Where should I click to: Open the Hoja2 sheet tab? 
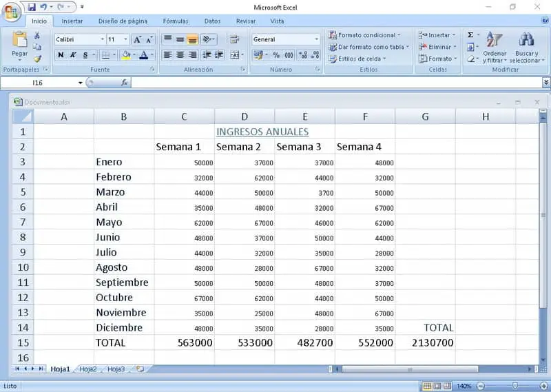click(x=87, y=369)
